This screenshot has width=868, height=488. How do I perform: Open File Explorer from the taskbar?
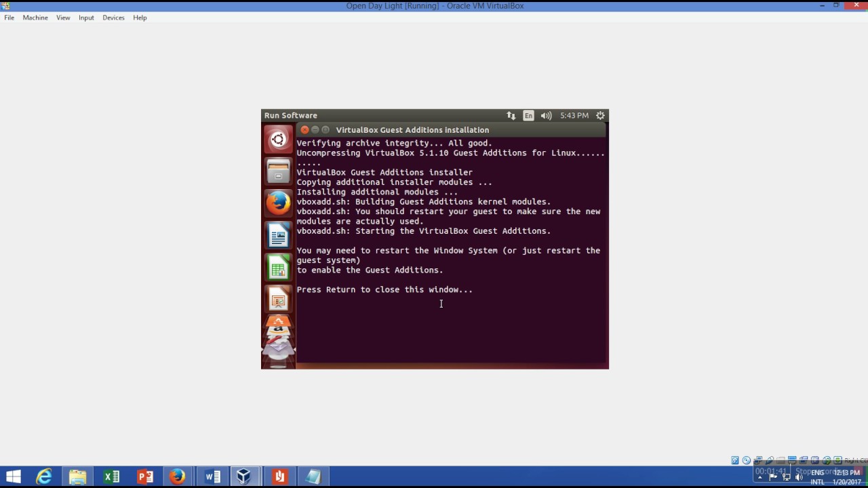(x=77, y=477)
